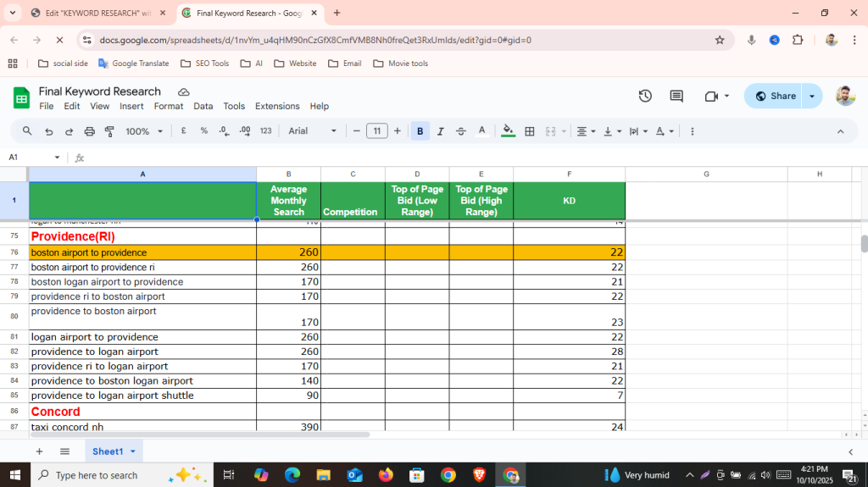
Task: Toggle strikethrough formatting
Action: (x=461, y=131)
